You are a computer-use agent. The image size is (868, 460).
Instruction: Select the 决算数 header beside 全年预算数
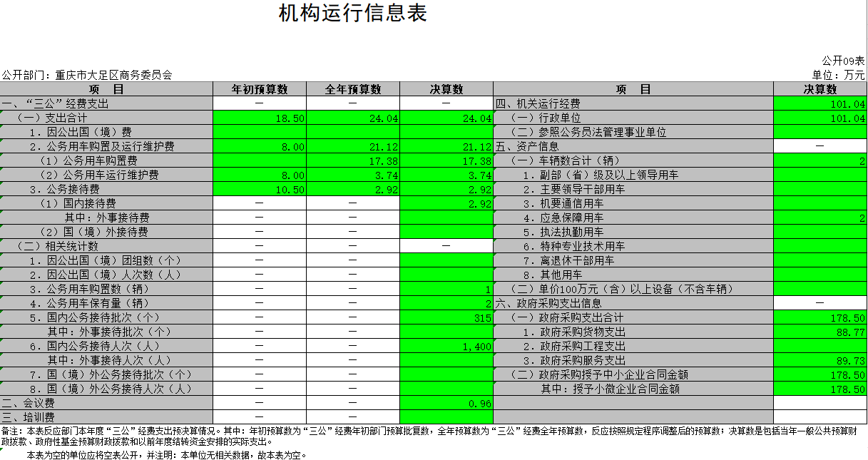coord(446,89)
